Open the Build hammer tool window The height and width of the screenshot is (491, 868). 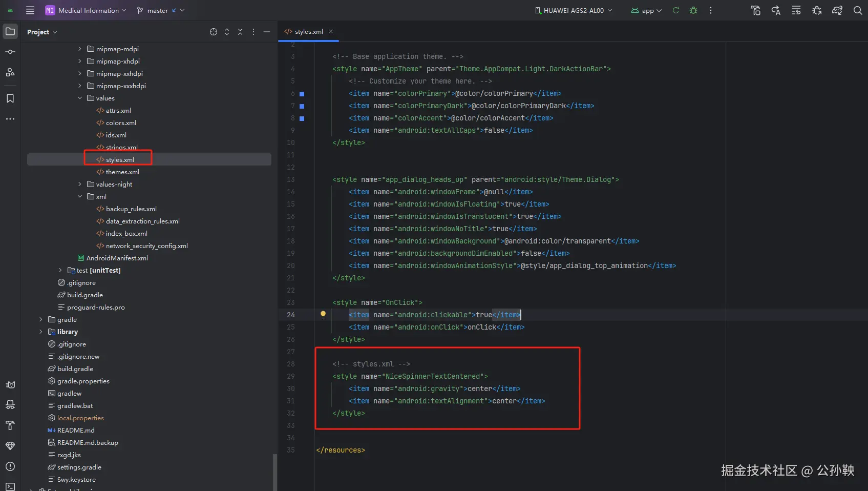pos(10,425)
